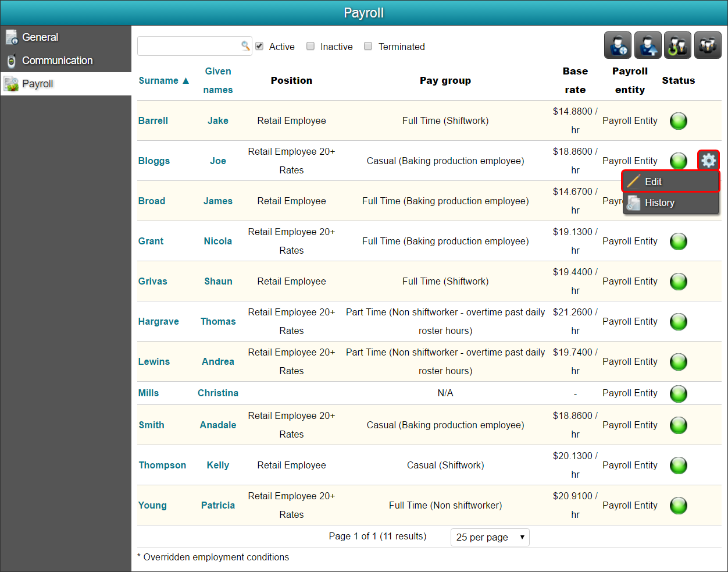
Task: Click green status light for Young
Action: click(679, 506)
